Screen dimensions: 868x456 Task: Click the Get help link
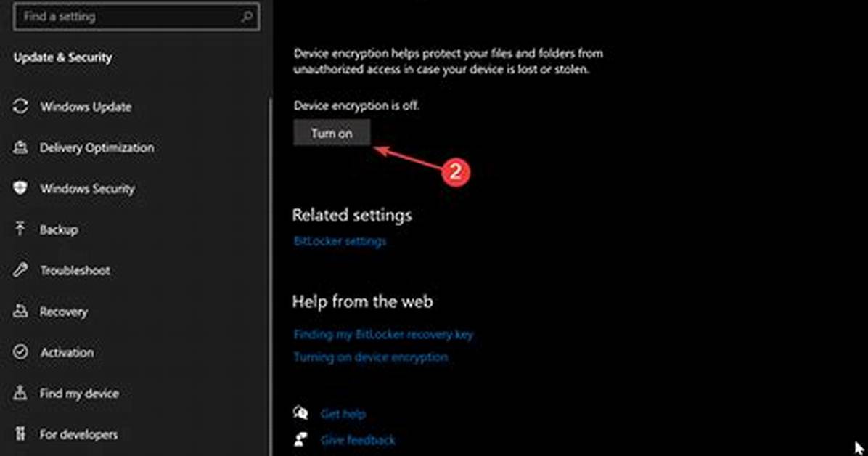pyautogui.click(x=343, y=414)
